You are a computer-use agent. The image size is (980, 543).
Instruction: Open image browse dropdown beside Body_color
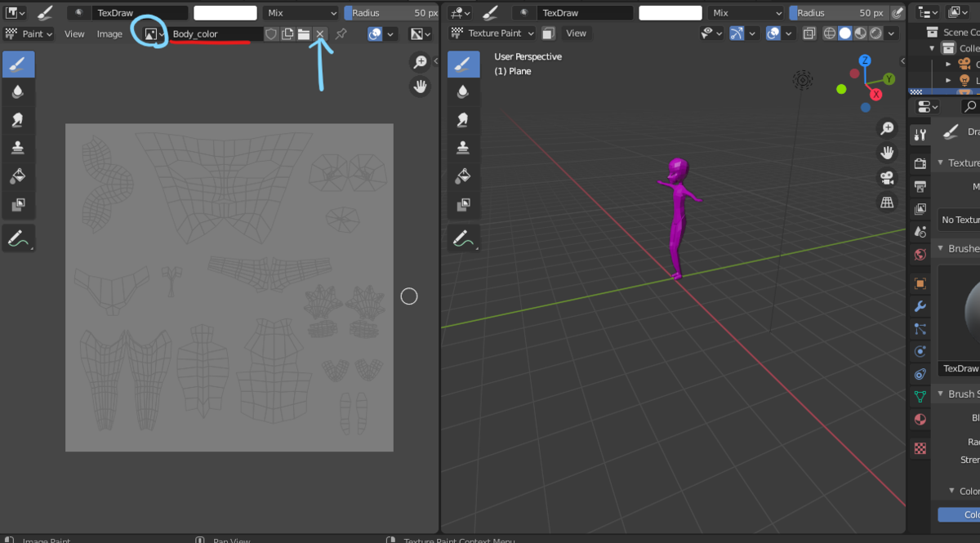154,33
